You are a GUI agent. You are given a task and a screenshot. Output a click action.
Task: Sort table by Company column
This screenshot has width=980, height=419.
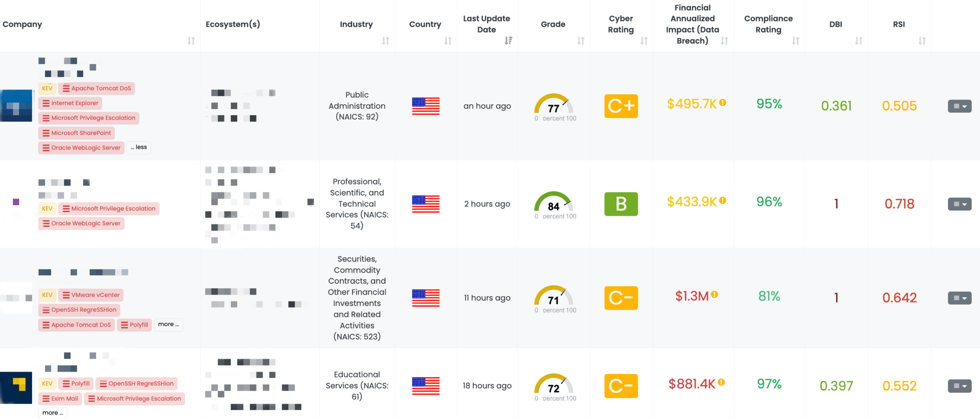[x=191, y=41]
